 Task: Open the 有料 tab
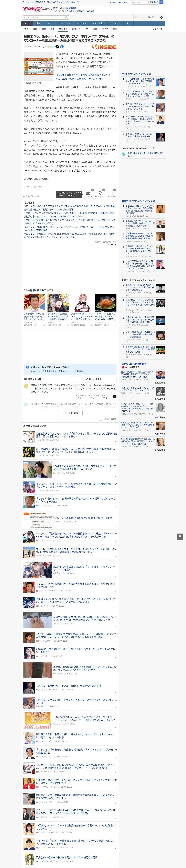[128, 24]
